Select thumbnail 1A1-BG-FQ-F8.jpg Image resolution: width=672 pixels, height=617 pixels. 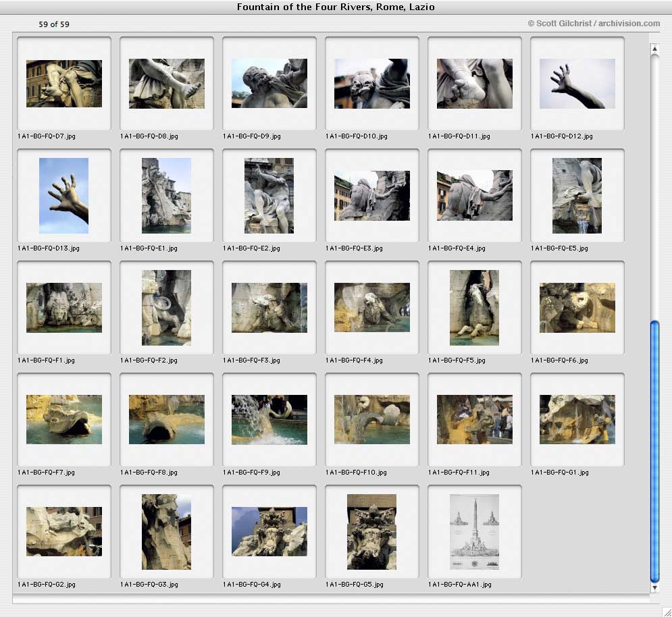pos(167,419)
